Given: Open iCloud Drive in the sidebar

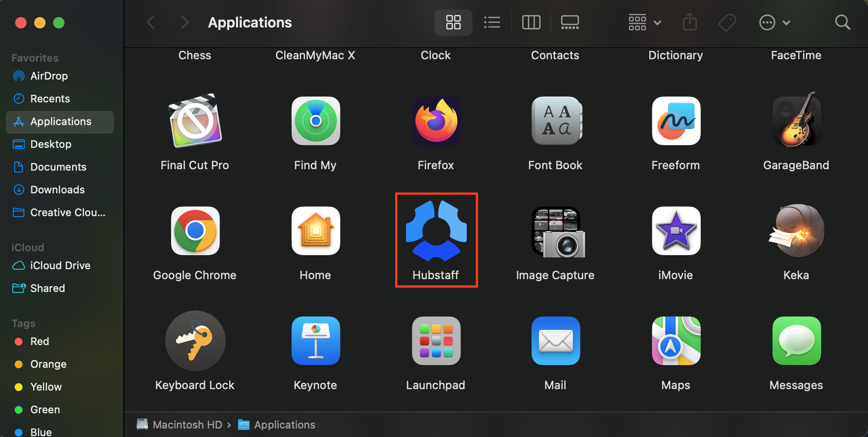Looking at the screenshot, I should 60,265.
